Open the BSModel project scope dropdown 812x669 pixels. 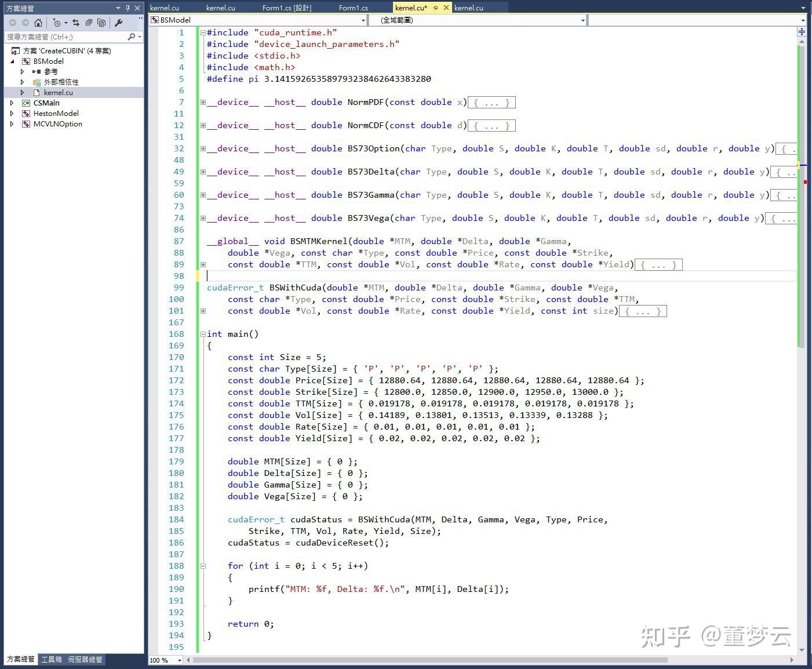click(x=363, y=20)
